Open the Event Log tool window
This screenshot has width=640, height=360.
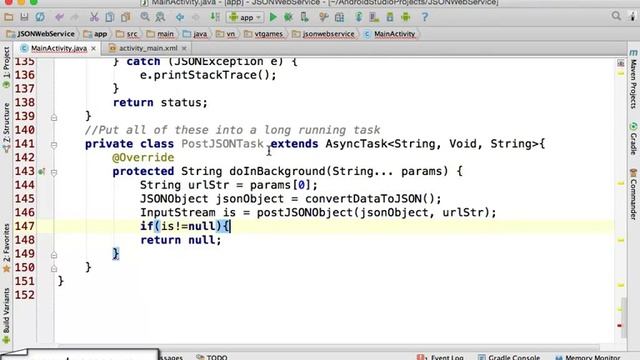click(x=440, y=357)
